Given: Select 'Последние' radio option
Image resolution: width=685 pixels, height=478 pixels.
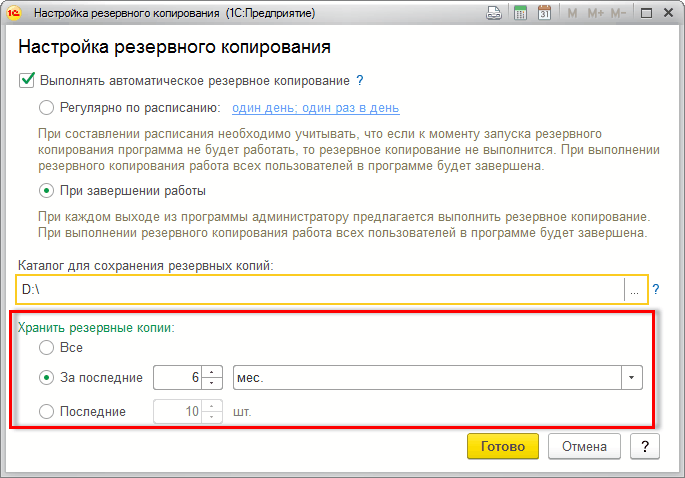Looking at the screenshot, I should (46, 411).
